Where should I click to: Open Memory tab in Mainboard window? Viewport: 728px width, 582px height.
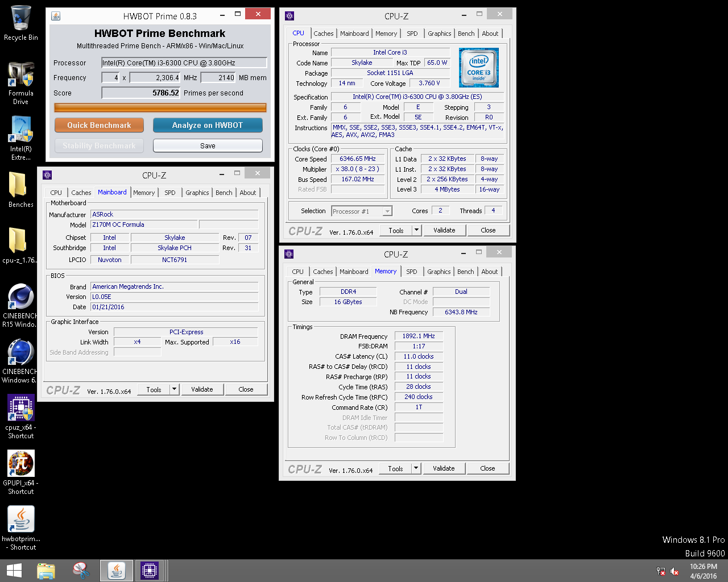[x=144, y=193]
